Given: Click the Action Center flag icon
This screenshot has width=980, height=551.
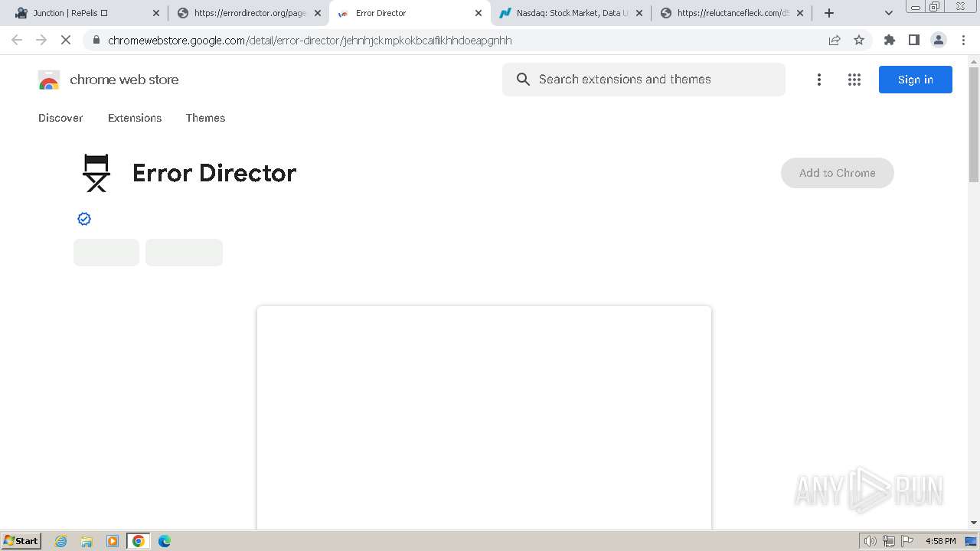Looking at the screenshot, I should 907,541.
